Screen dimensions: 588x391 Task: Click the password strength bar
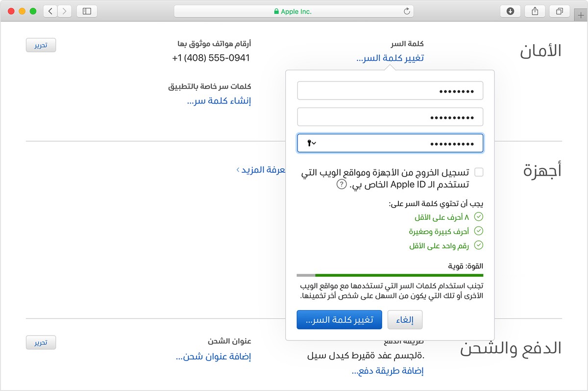coord(390,275)
